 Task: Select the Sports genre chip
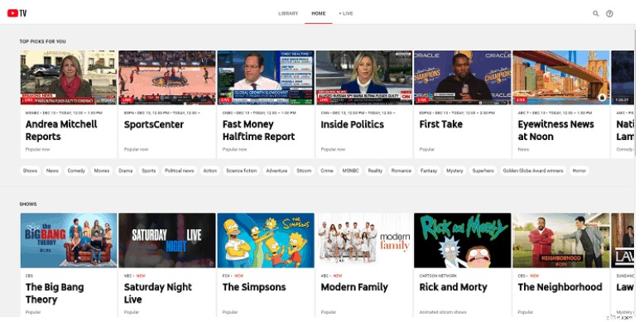click(149, 171)
